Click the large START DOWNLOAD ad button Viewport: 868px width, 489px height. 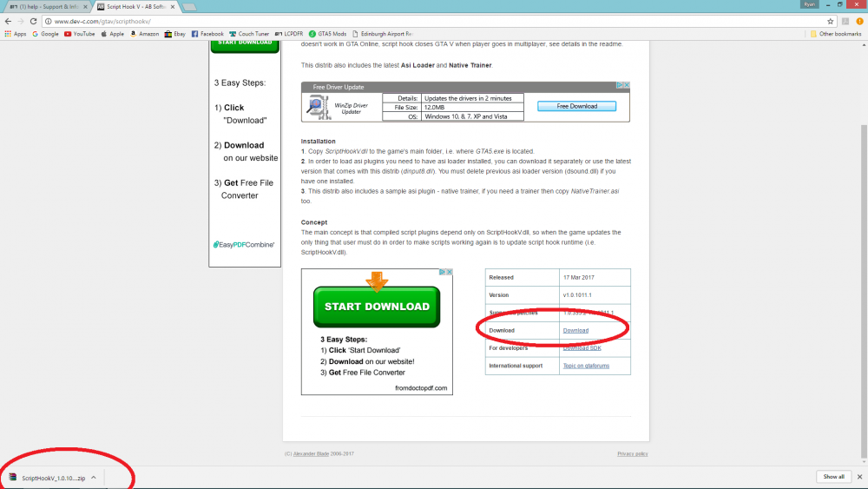(x=377, y=307)
